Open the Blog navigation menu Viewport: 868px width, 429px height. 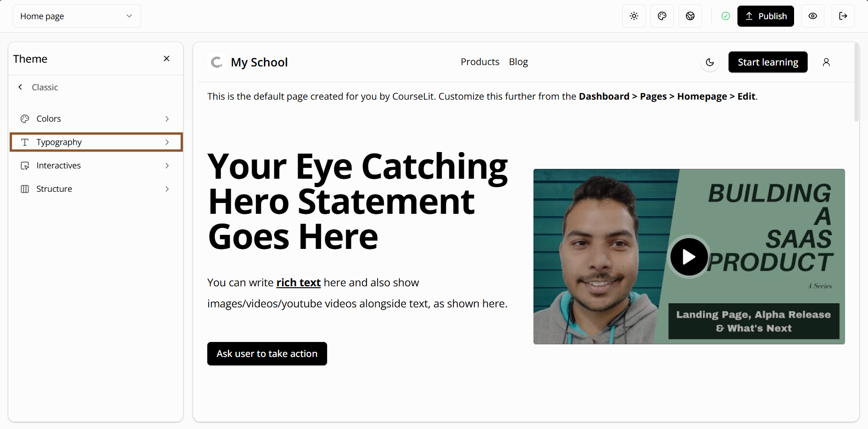point(518,61)
